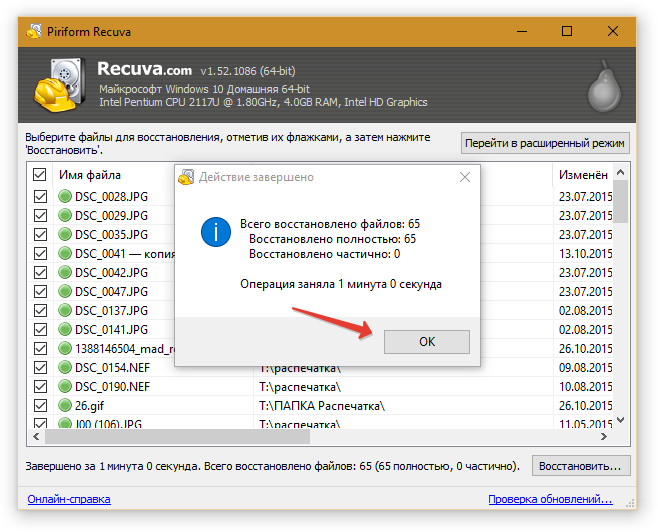The width and height of the screenshot is (658, 532).
Task: Click green status icon of DSC_0028.JPG
Action: 65,196
